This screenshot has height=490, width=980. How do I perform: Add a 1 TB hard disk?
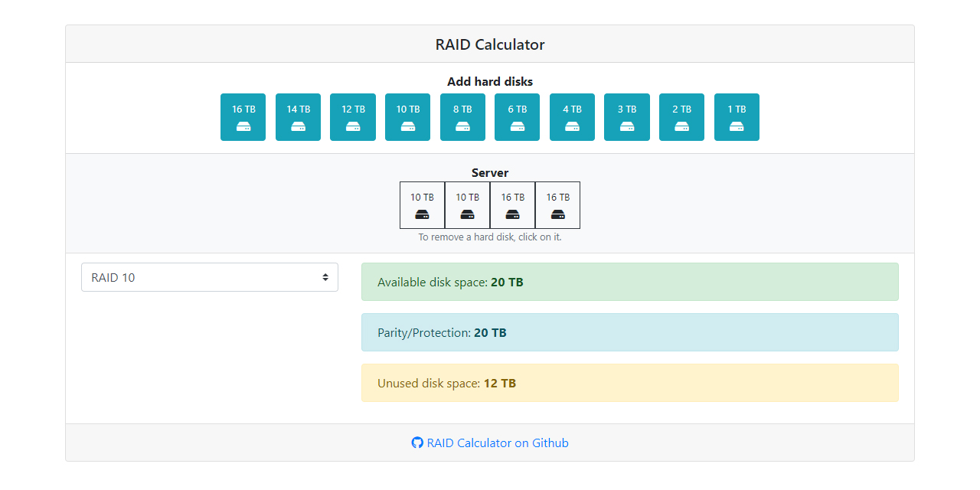737,117
